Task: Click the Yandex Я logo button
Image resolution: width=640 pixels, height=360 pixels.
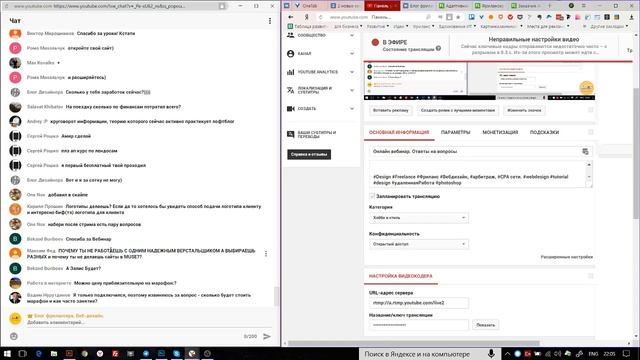Action: [306, 17]
